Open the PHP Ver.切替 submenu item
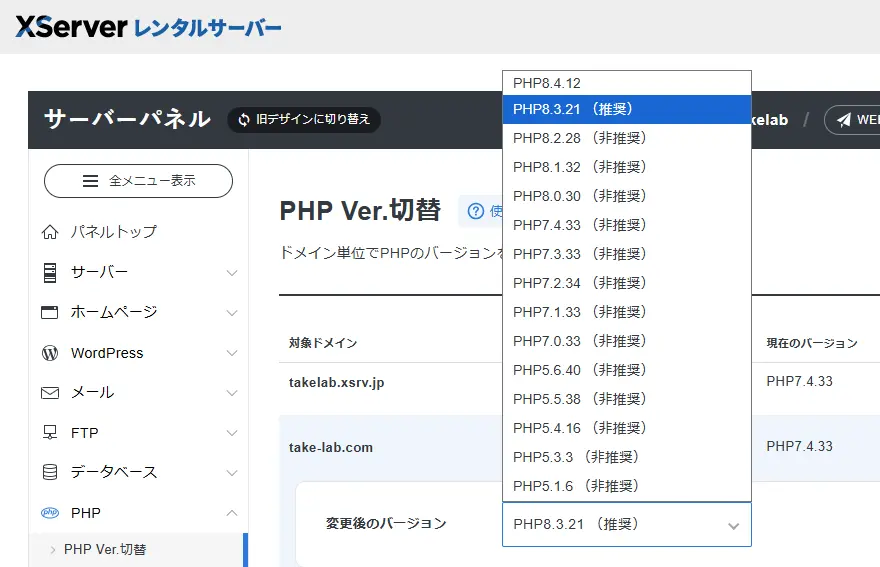The image size is (880, 567). point(105,550)
